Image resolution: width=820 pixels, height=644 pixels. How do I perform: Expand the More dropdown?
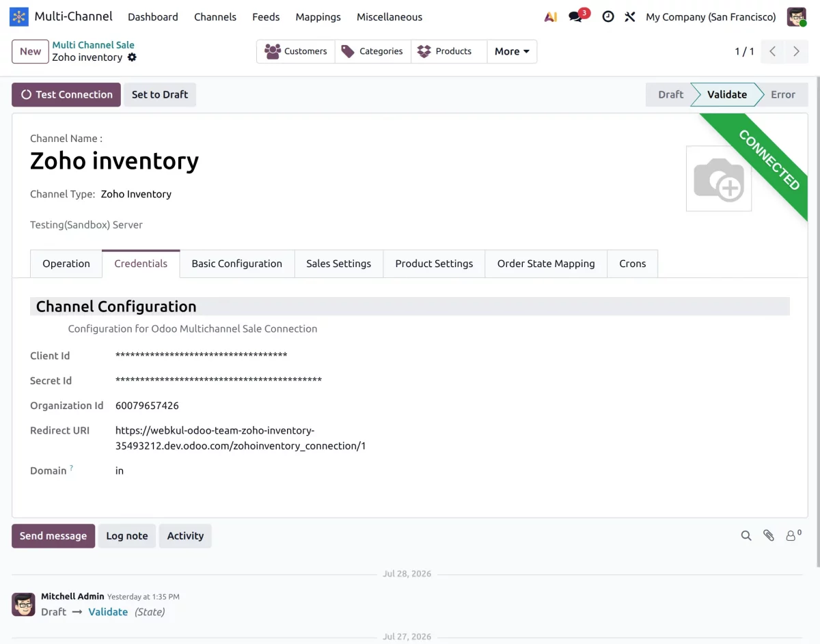(x=512, y=51)
